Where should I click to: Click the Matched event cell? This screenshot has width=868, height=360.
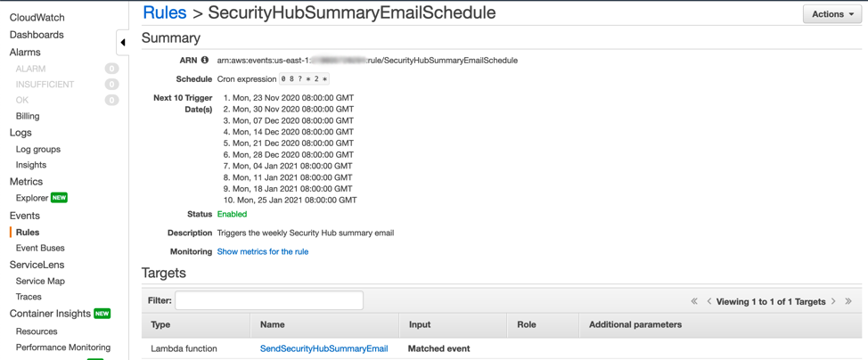point(439,348)
